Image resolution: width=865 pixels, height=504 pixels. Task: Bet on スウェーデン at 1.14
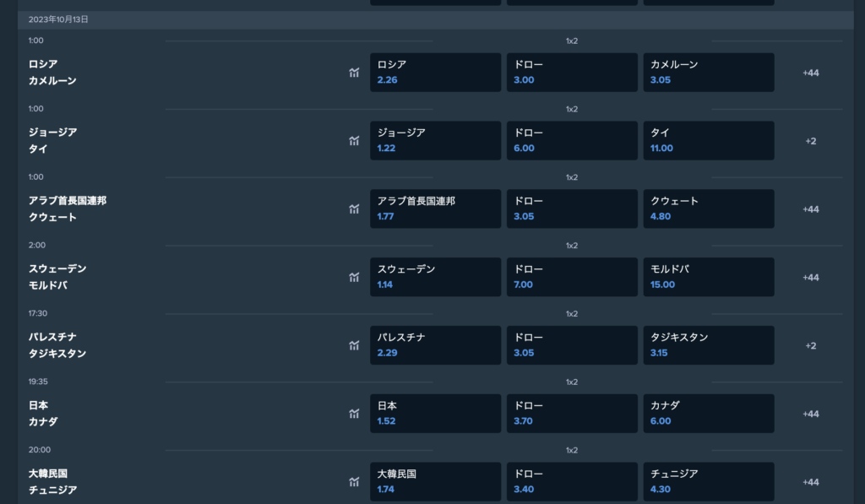(435, 277)
